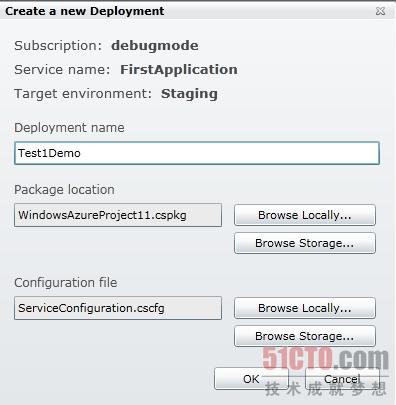This screenshot has width=396, height=405.
Task: Select the ServiceConfiguration.cscfg configuration file field
Action: point(118,308)
